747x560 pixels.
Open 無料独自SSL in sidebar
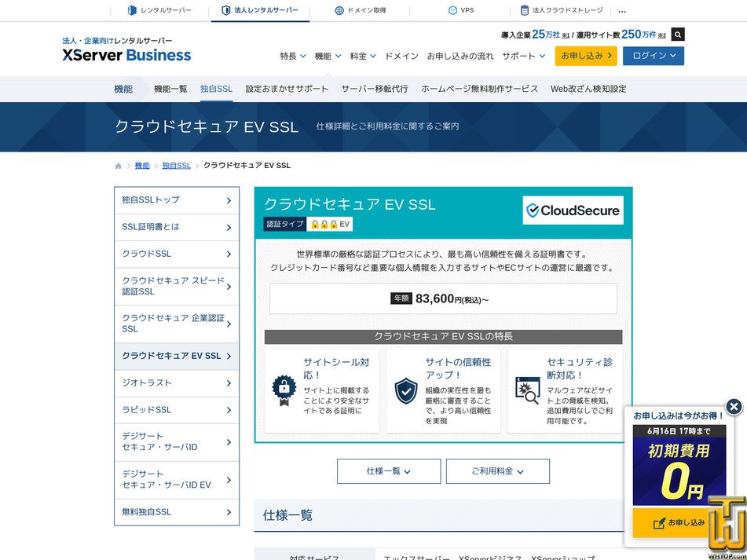point(177,512)
